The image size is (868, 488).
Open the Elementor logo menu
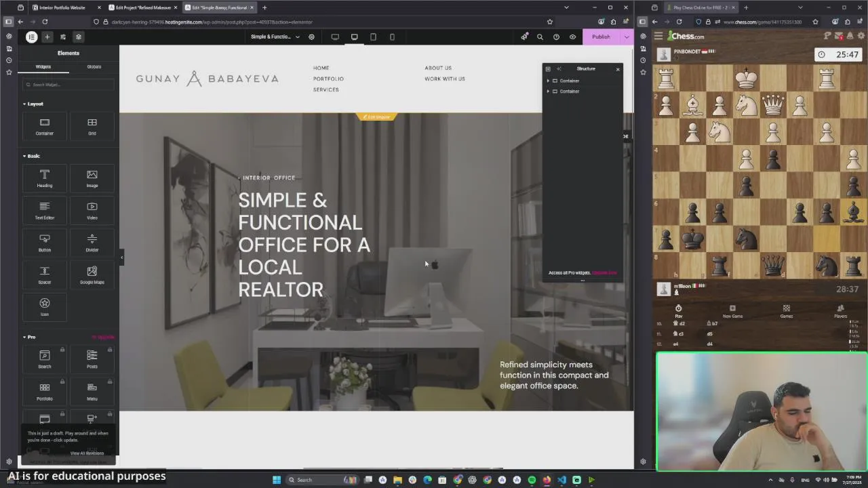pyautogui.click(x=31, y=37)
